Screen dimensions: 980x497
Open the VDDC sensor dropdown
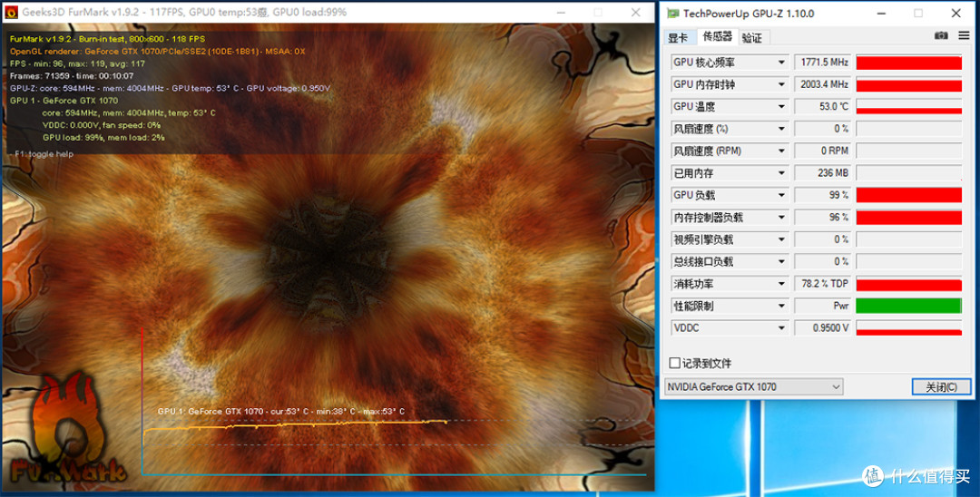tap(781, 327)
